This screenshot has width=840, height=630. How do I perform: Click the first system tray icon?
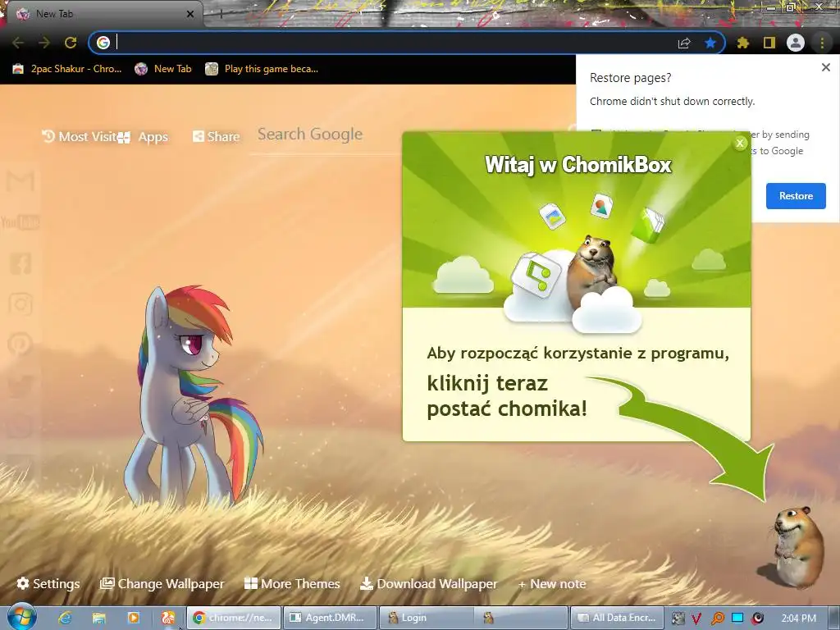[678, 619]
